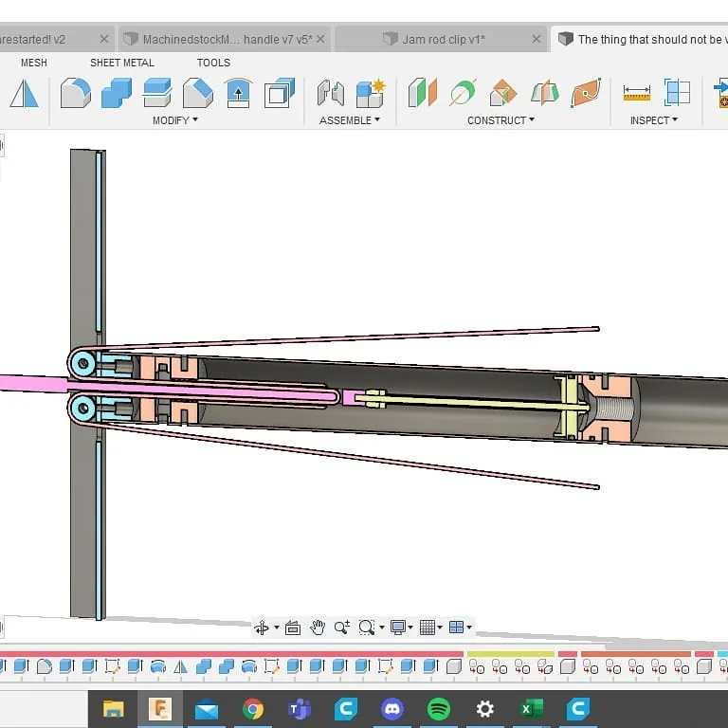Open the CONSTRUCT dropdown menu
Screen dimensions: 728x728
(x=500, y=120)
